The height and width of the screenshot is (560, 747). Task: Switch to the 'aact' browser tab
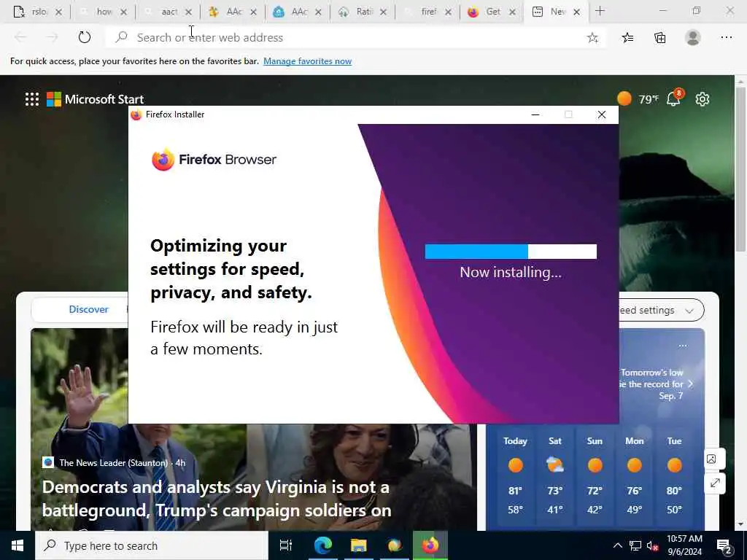coord(169,12)
